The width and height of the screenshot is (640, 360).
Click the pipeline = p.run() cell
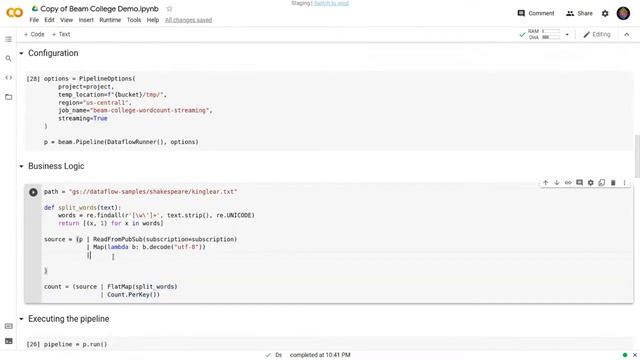(x=329, y=344)
